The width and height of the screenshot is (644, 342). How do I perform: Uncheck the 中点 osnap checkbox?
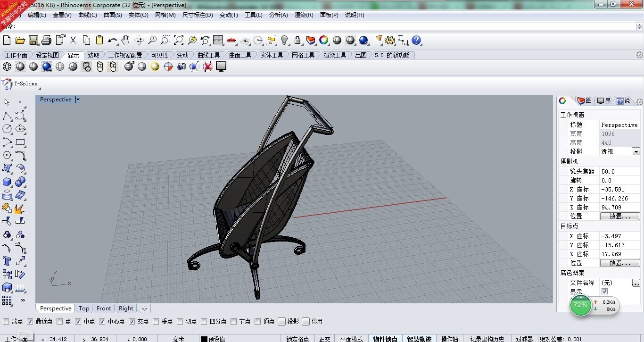[78, 321]
